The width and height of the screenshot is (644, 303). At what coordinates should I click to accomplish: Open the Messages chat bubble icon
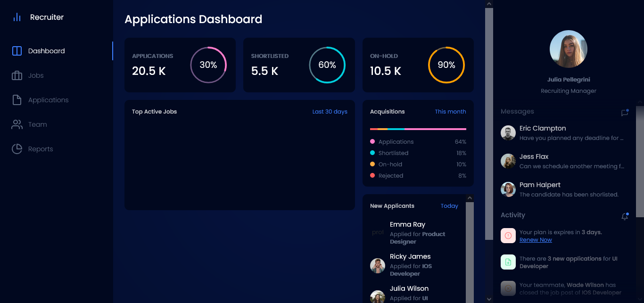625,113
